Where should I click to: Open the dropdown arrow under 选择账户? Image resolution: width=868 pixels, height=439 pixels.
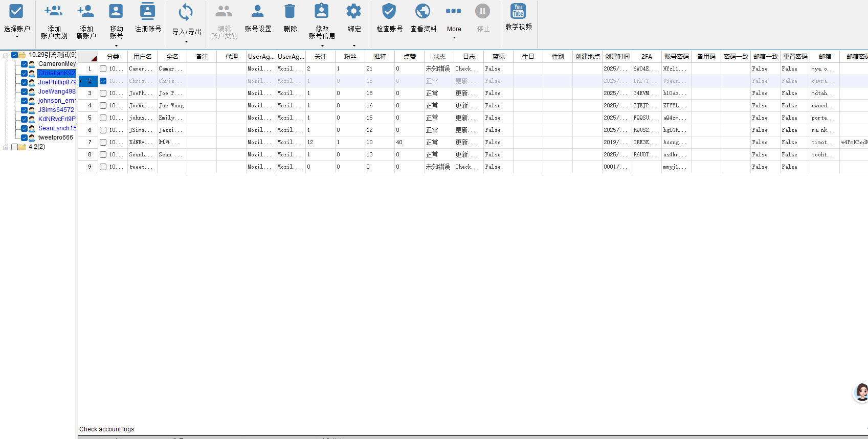click(x=17, y=37)
